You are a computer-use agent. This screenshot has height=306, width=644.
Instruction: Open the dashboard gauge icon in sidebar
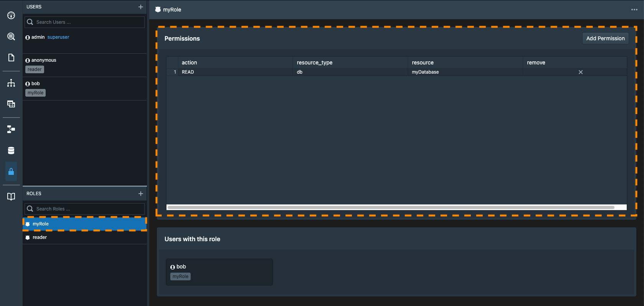(11, 15)
